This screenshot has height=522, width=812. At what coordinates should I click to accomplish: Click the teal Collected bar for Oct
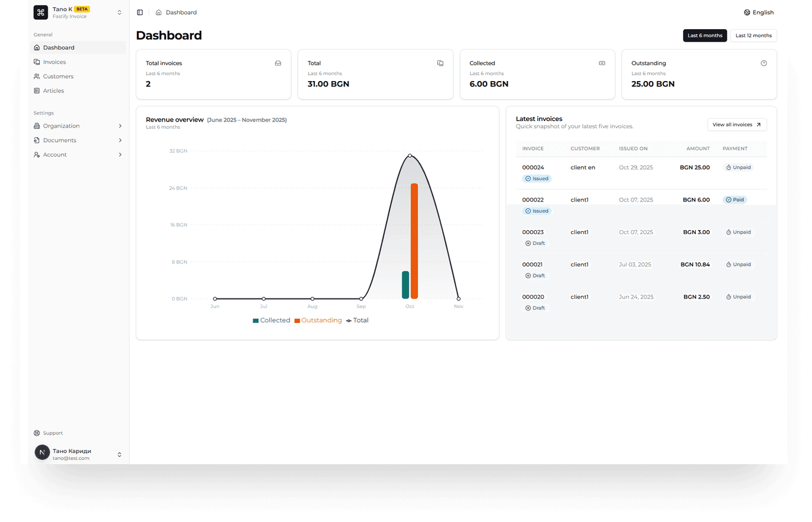406,285
